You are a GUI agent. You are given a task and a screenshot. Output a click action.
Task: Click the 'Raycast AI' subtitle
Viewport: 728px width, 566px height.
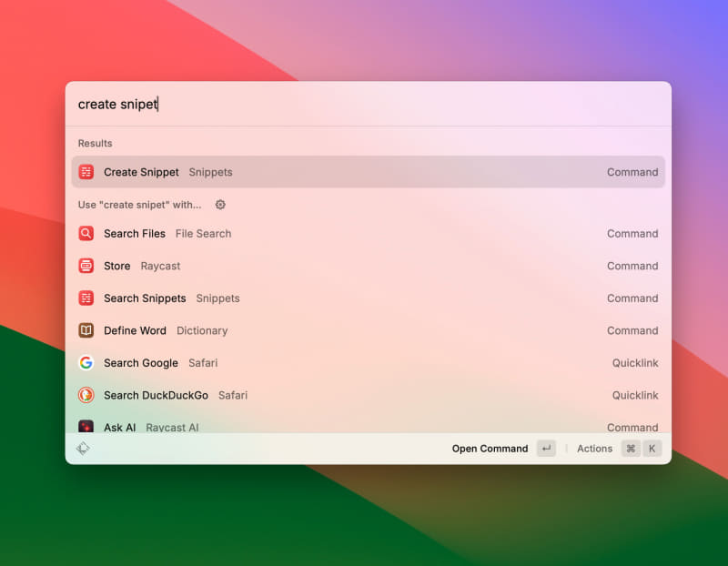coord(172,427)
